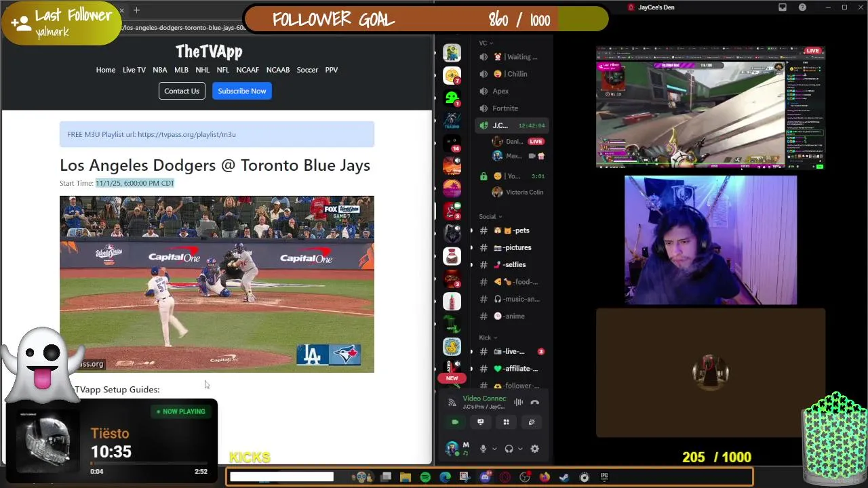Open microphone input options arrow
868x488 pixels.
click(x=494, y=449)
